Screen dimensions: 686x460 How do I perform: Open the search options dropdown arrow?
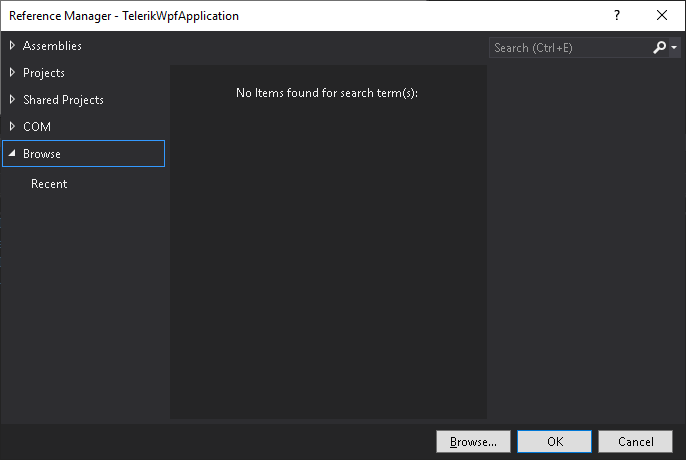pyautogui.click(x=674, y=47)
